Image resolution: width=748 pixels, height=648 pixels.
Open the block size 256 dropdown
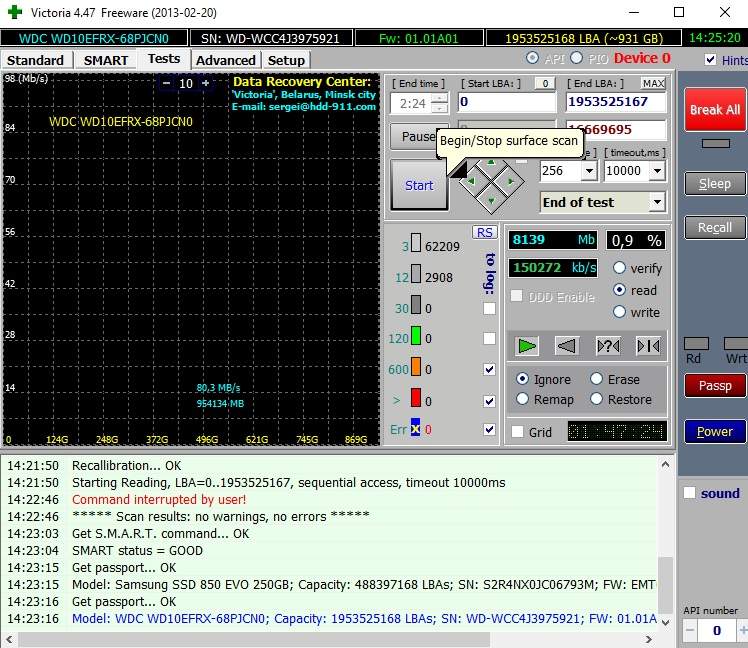tap(590, 171)
